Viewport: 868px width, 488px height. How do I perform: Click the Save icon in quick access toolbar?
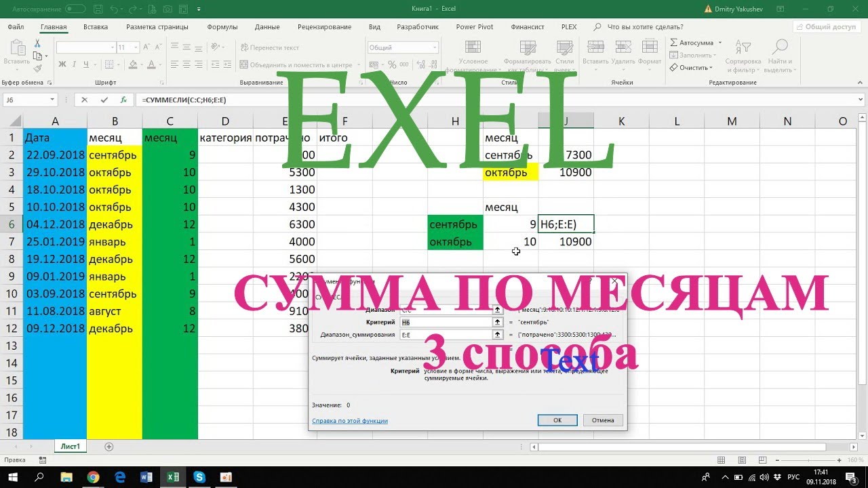click(x=99, y=9)
